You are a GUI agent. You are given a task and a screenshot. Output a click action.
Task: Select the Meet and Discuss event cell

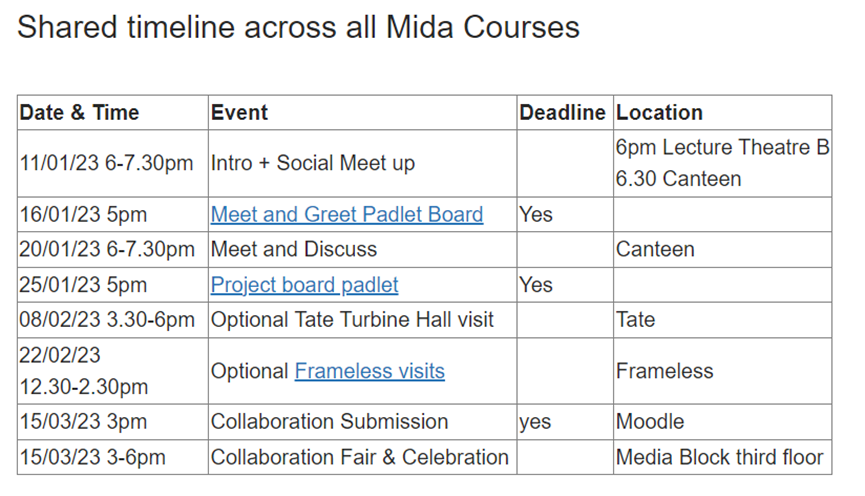(362, 249)
